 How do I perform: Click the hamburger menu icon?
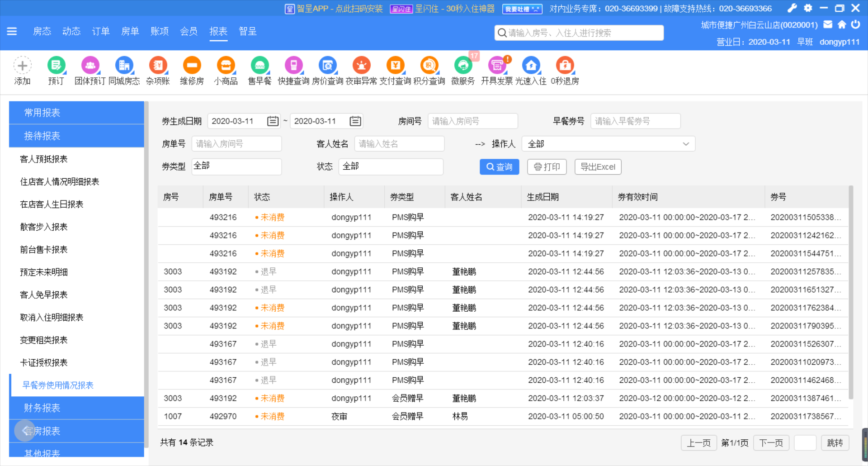12,31
